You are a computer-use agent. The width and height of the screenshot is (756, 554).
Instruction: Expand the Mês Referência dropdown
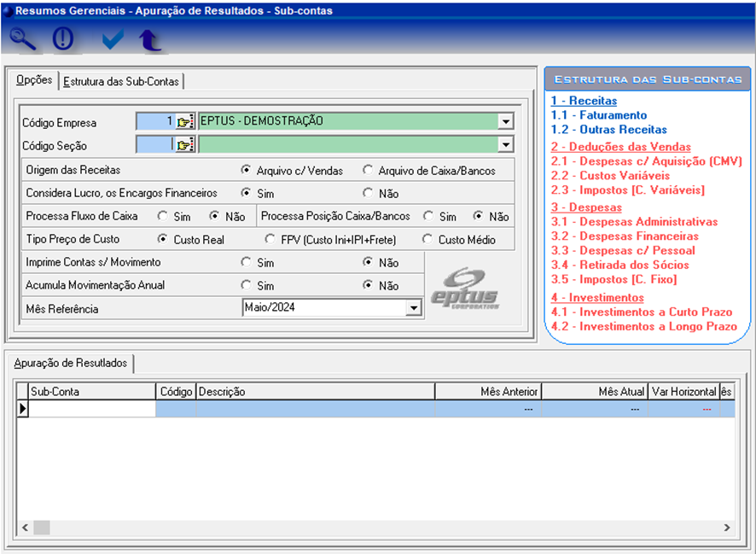(414, 308)
